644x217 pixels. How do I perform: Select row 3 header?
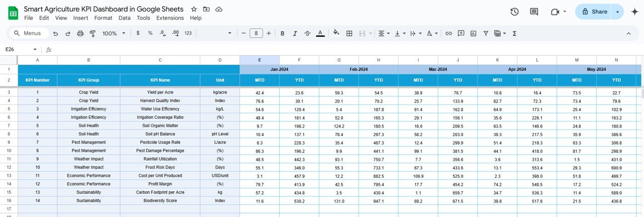pyautogui.click(x=9, y=92)
